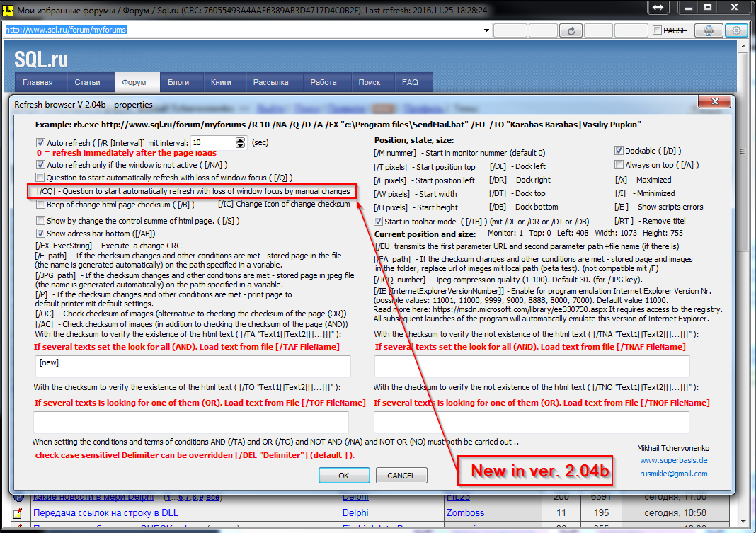Switch to the Блоги tab

tap(178, 82)
